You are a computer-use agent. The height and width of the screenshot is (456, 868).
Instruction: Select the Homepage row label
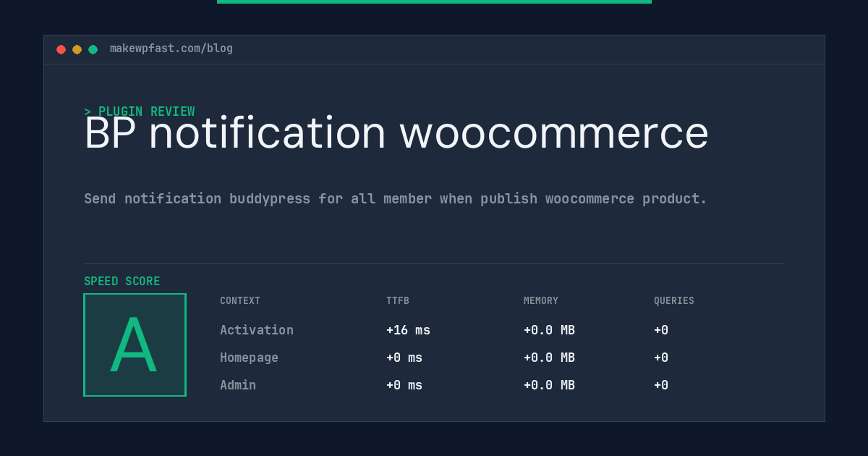(x=249, y=358)
